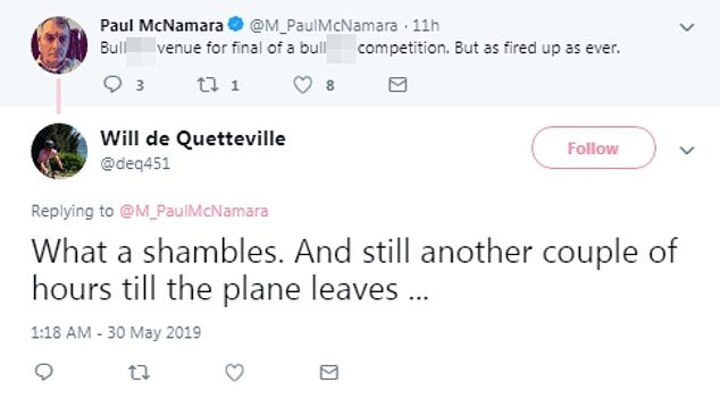Retweet Will de Quetteville's tweet
The height and width of the screenshot is (408, 720).
[x=138, y=372]
